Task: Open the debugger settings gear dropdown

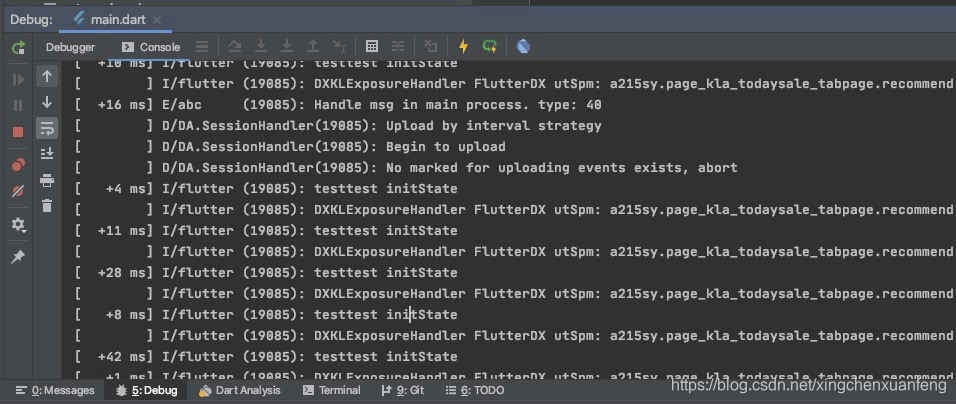Action: click(x=18, y=226)
